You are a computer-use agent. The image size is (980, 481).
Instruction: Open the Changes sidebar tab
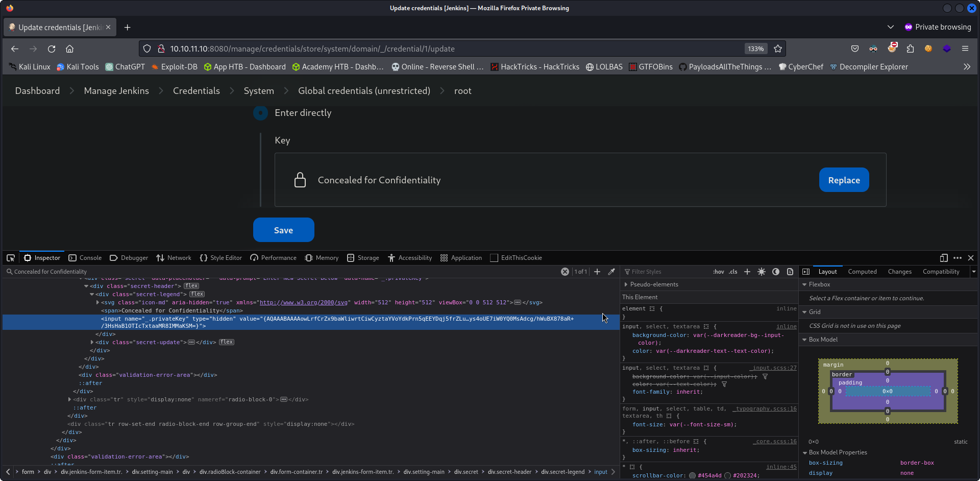tap(899, 272)
